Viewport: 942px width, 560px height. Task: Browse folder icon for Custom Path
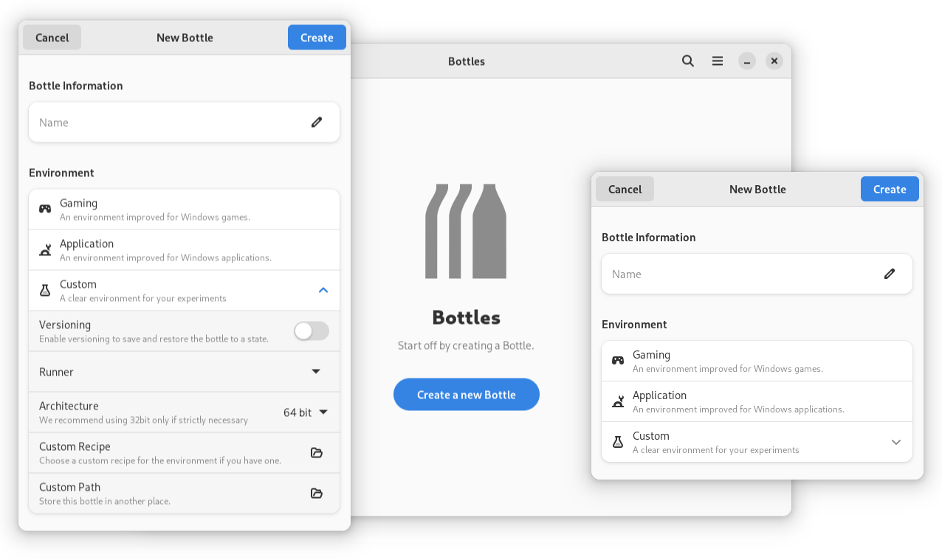[317, 494]
